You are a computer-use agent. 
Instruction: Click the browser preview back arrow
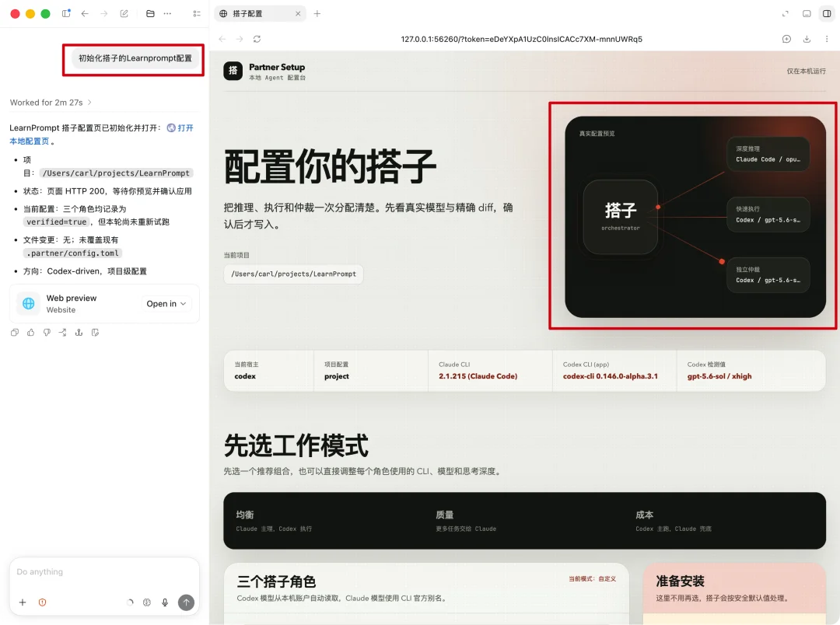pyautogui.click(x=222, y=39)
